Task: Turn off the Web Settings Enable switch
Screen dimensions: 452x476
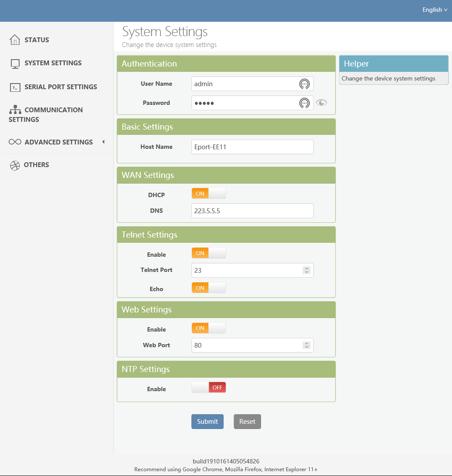Action: click(x=209, y=328)
